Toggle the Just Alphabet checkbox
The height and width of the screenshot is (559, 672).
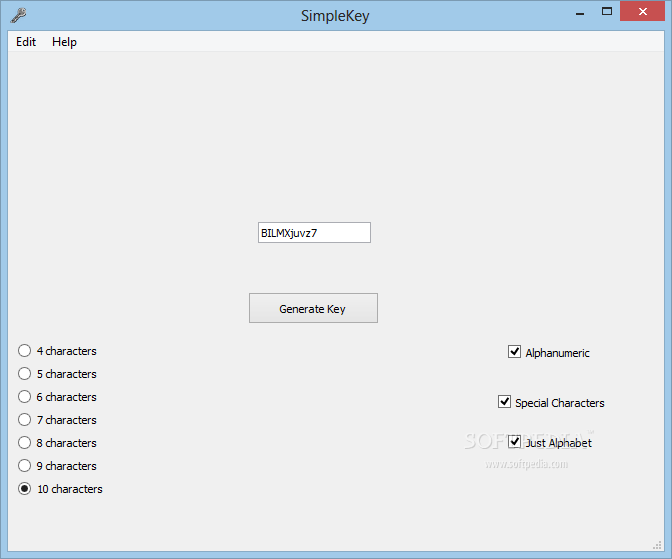pyautogui.click(x=514, y=442)
